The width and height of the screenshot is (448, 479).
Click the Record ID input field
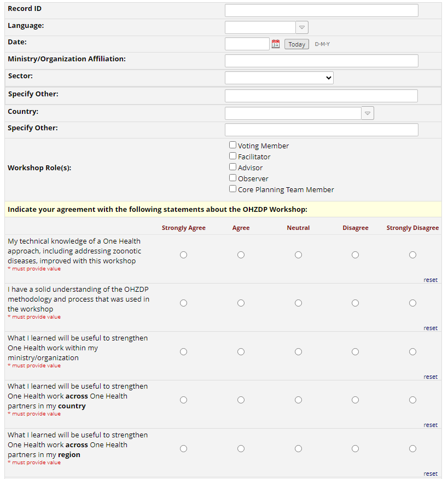[x=321, y=10]
